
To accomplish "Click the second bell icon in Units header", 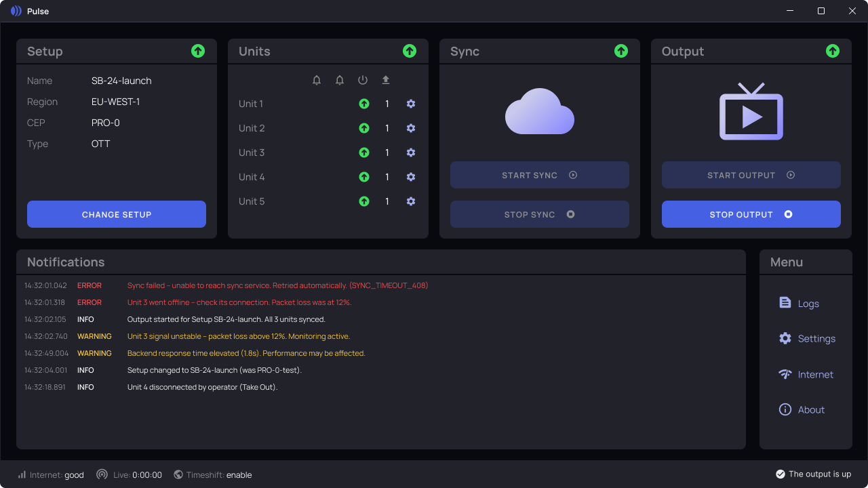I will [x=340, y=80].
